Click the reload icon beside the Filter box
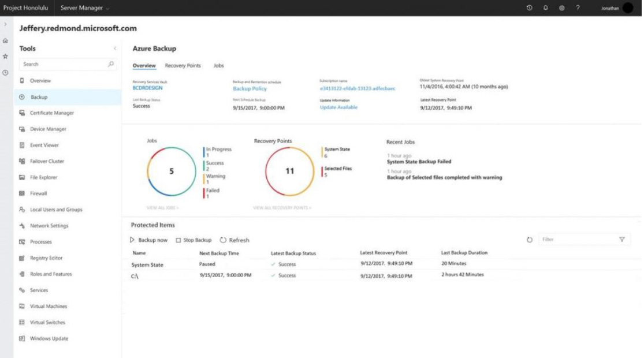This screenshot has width=644, height=358. 530,240
